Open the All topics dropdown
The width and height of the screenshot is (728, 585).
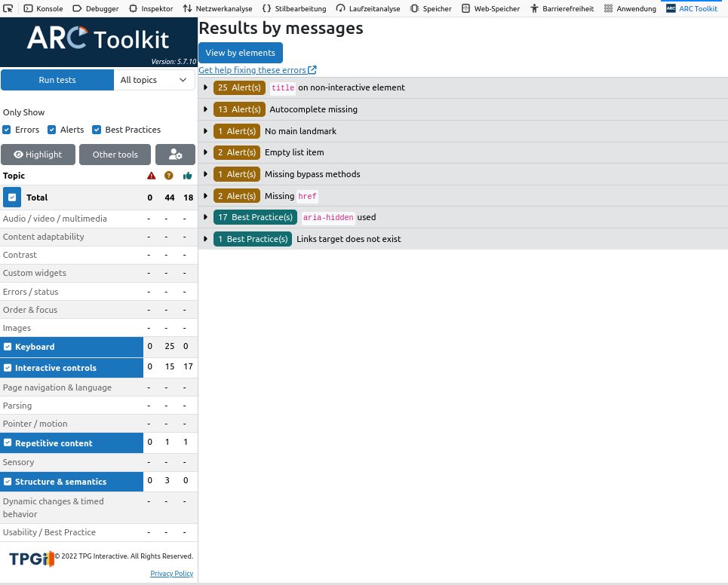point(154,80)
